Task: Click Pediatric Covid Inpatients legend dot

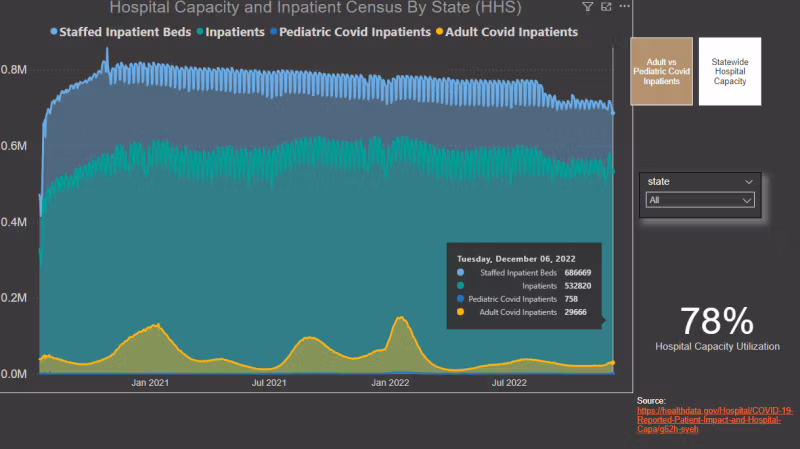Action: pyautogui.click(x=273, y=32)
